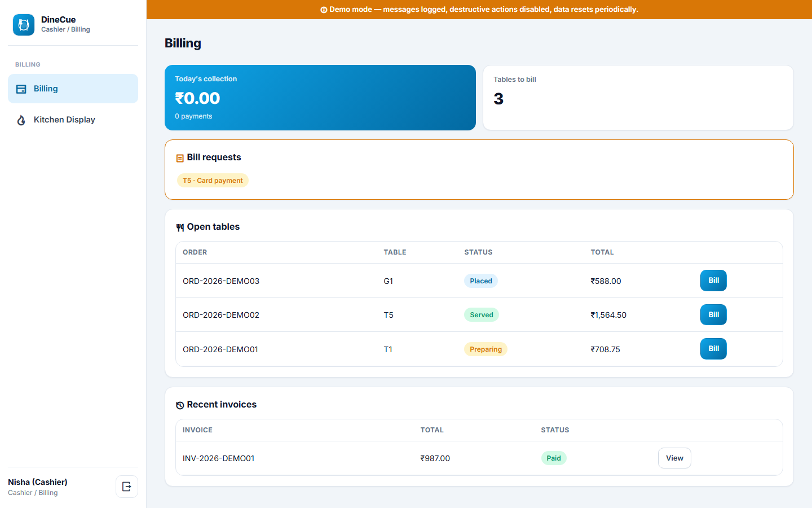Click the total ₹588.00
Screen dimensions: 812x508
coord(606,281)
